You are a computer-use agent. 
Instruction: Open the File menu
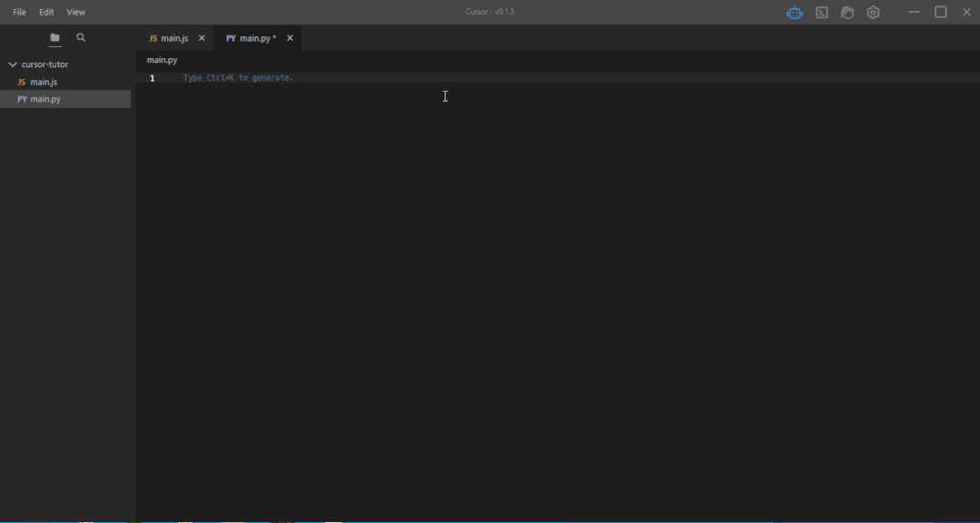tap(18, 12)
